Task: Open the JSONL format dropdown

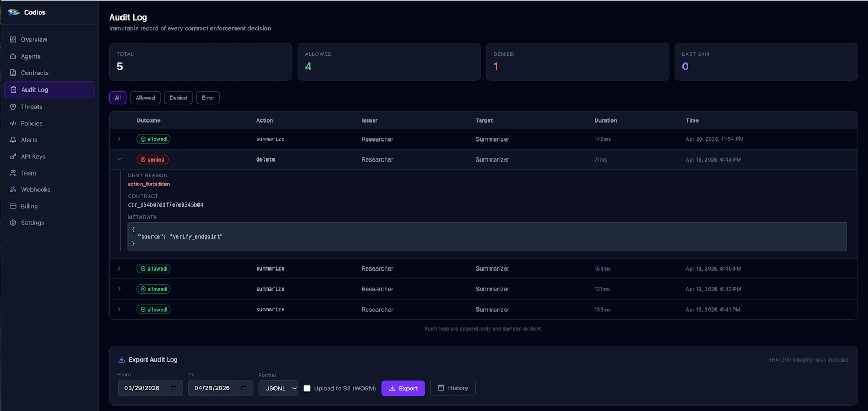Action: pos(278,388)
